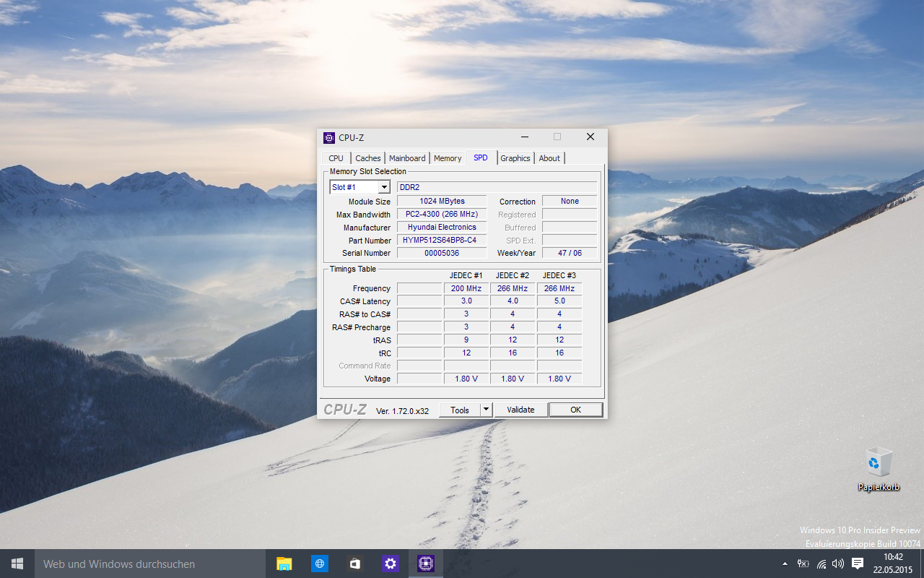The image size is (924, 578).
Task: Switch to the About tab
Action: click(x=549, y=158)
